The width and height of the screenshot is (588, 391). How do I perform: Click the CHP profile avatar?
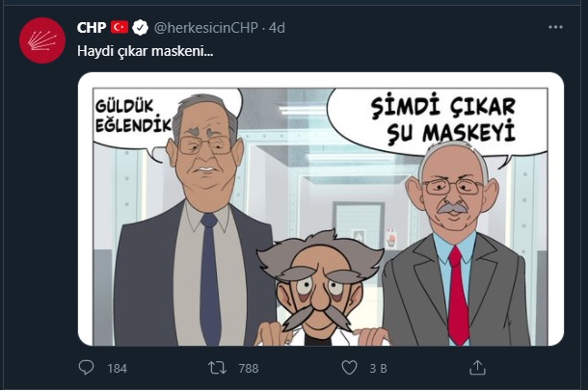(x=42, y=39)
